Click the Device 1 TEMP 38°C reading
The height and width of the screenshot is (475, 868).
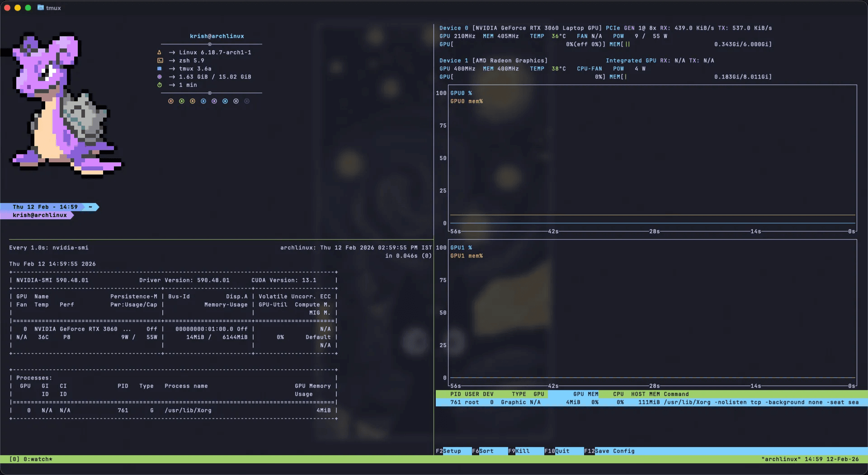click(x=548, y=69)
